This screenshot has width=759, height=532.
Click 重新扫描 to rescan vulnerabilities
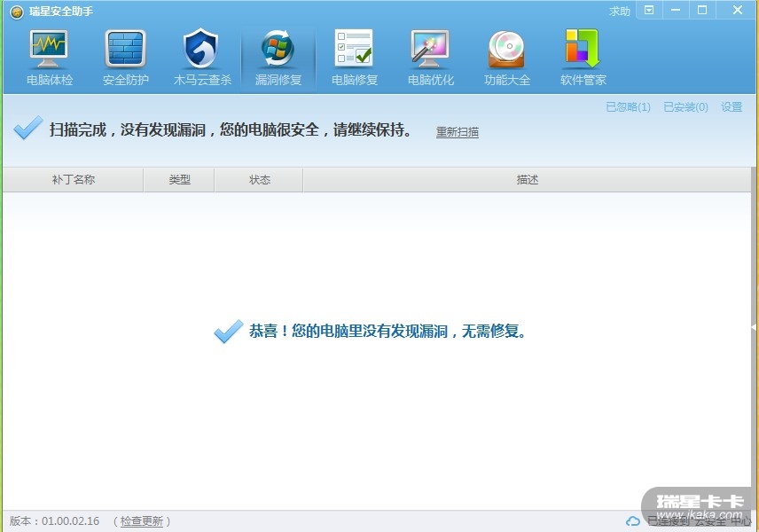(458, 132)
